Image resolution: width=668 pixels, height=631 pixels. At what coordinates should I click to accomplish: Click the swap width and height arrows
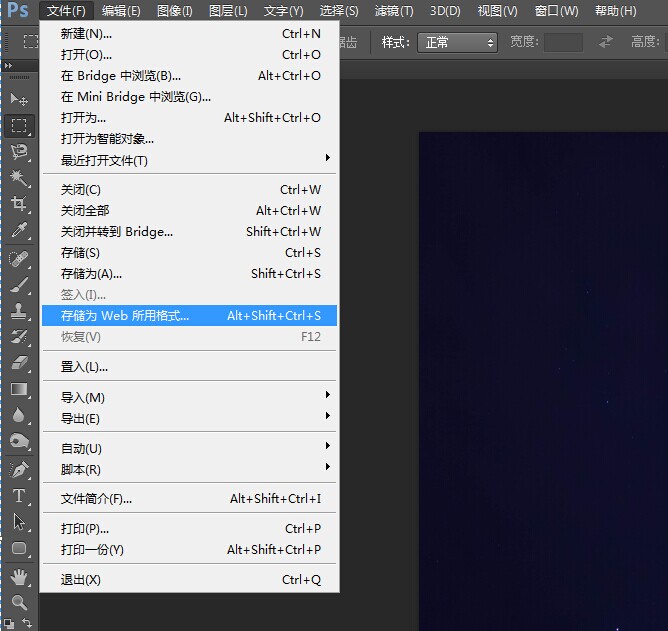[x=606, y=42]
